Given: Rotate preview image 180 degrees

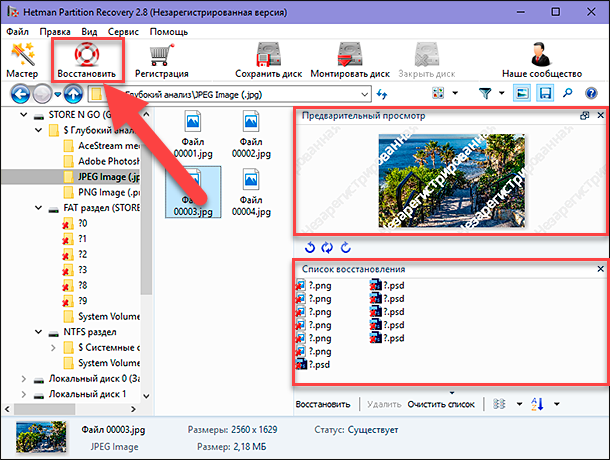Looking at the screenshot, I should 327,248.
